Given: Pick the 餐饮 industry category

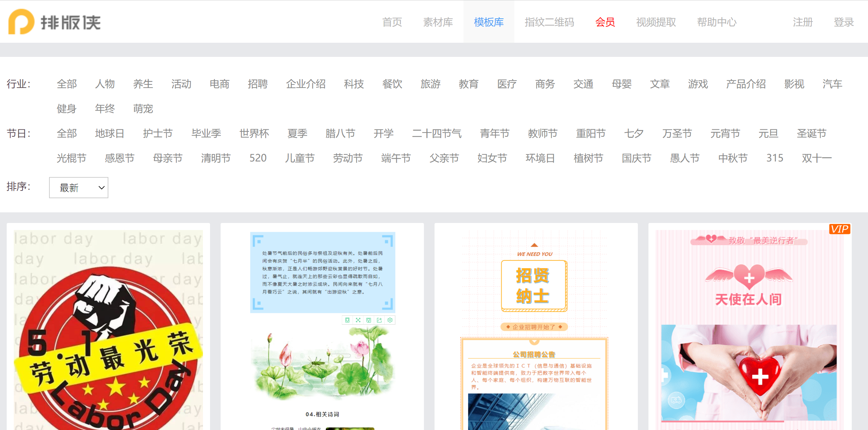Looking at the screenshot, I should point(392,84).
